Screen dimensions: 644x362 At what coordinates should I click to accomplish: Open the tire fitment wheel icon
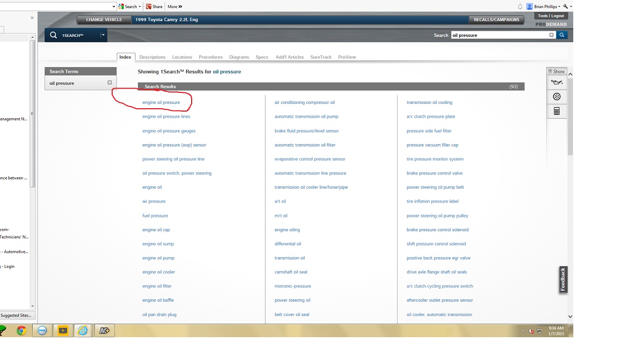(556, 97)
